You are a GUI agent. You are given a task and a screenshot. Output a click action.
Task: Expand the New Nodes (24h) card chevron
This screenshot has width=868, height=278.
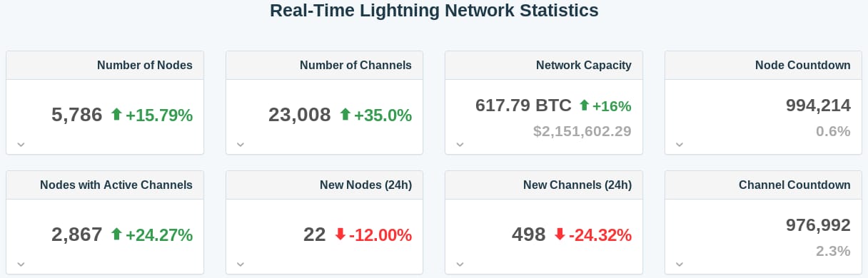tap(241, 264)
